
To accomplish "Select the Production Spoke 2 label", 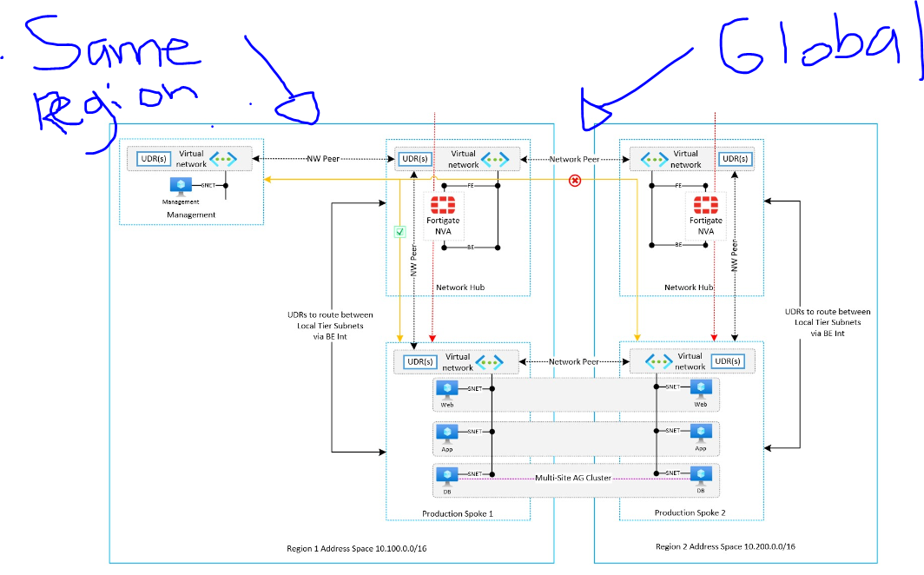I will 689,512.
